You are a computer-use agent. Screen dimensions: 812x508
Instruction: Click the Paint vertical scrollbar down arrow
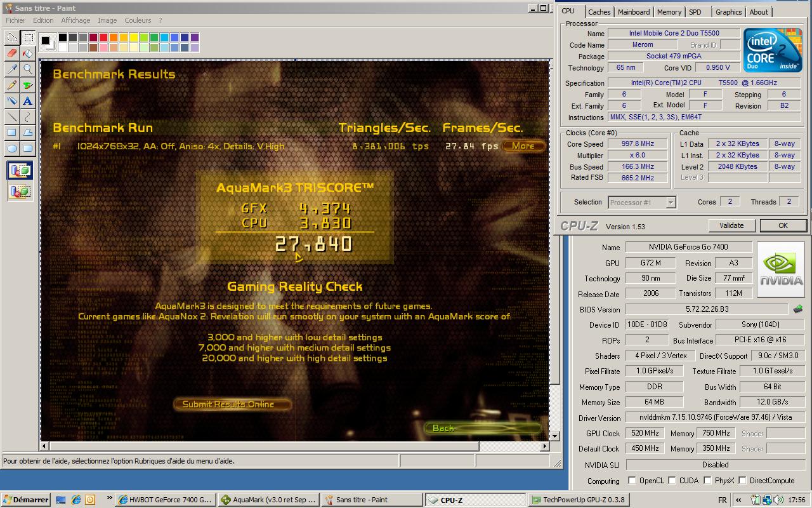click(555, 436)
